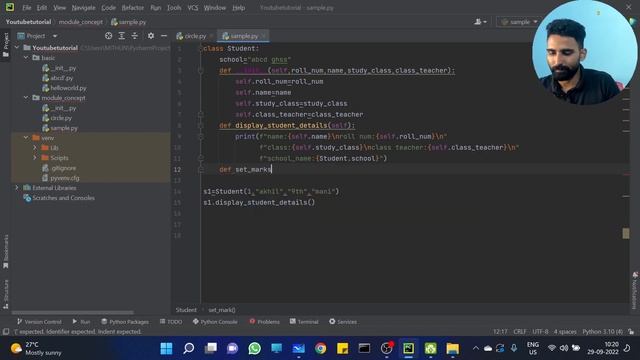Hide the Project tool window
Viewport: 640px width, 360px height.
pos(164,36)
